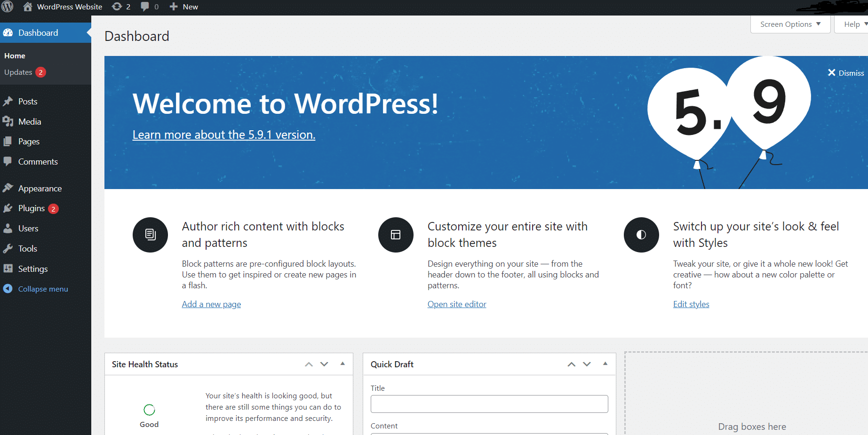Viewport: 868px width, 435px height.
Task: Click the Open site editor link
Action: click(457, 304)
